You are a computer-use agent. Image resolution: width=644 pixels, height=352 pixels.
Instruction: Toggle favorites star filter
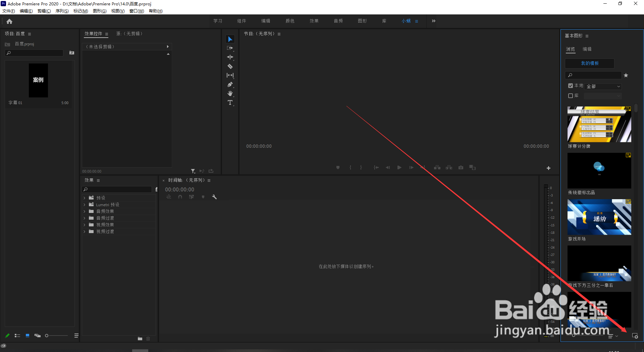tap(626, 75)
